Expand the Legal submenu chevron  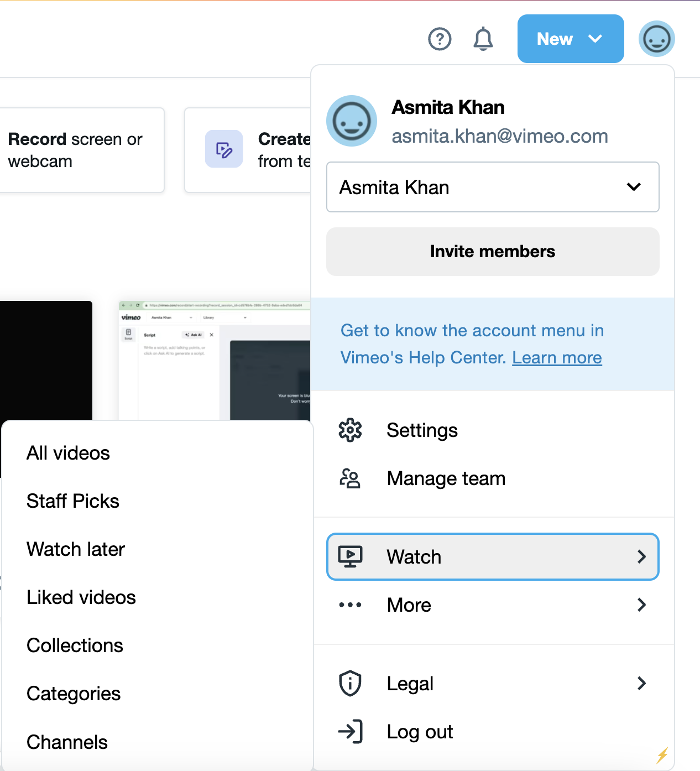(x=641, y=684)
